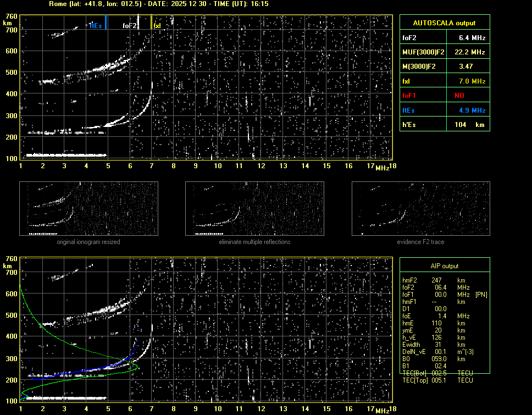Click the yellow fxI 7.0 MHz value

point(472,81)
